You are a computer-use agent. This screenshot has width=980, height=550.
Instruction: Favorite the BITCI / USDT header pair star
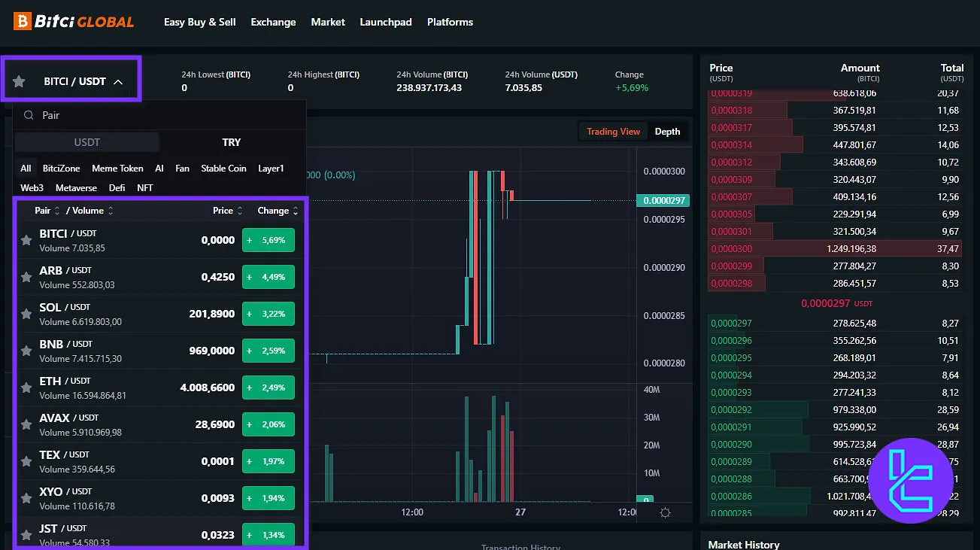[x=20, y=81]
